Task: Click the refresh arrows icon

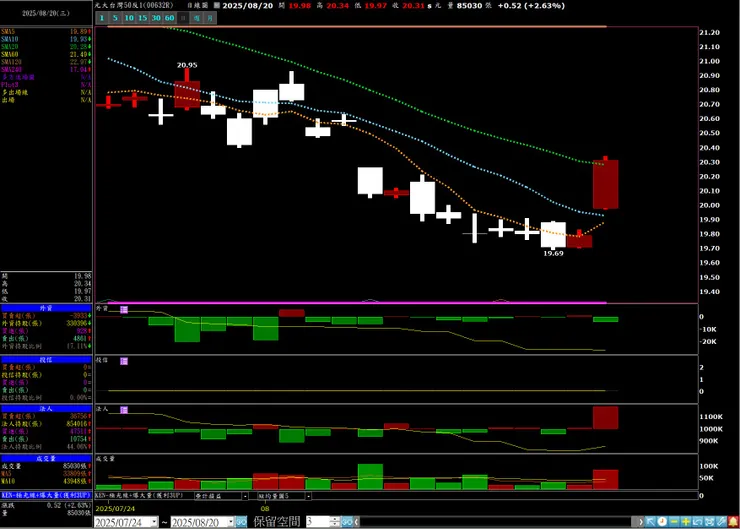Action: click(709, 521)
